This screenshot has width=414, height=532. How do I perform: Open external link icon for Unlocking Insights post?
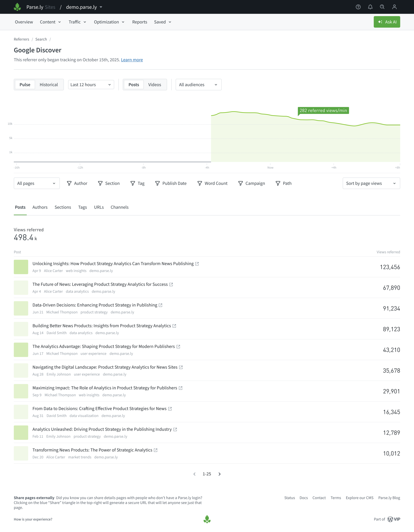pos(197,264)
